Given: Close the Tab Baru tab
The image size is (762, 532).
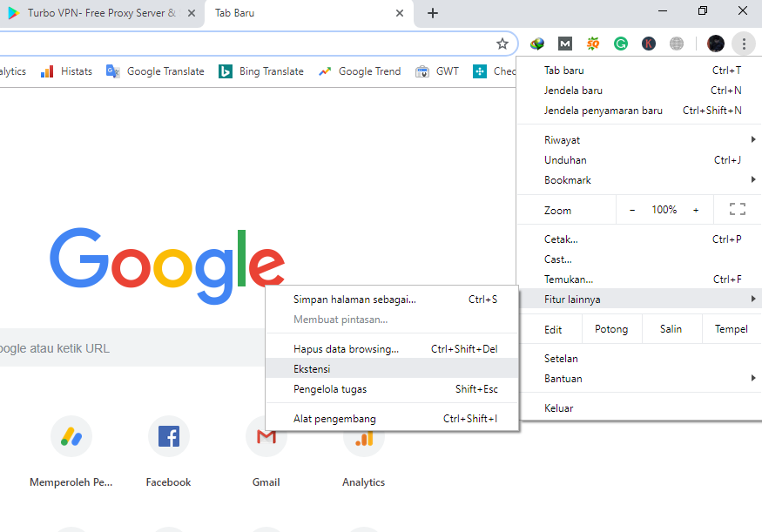Looking at the screenshot, I should [x=400, y=13].
